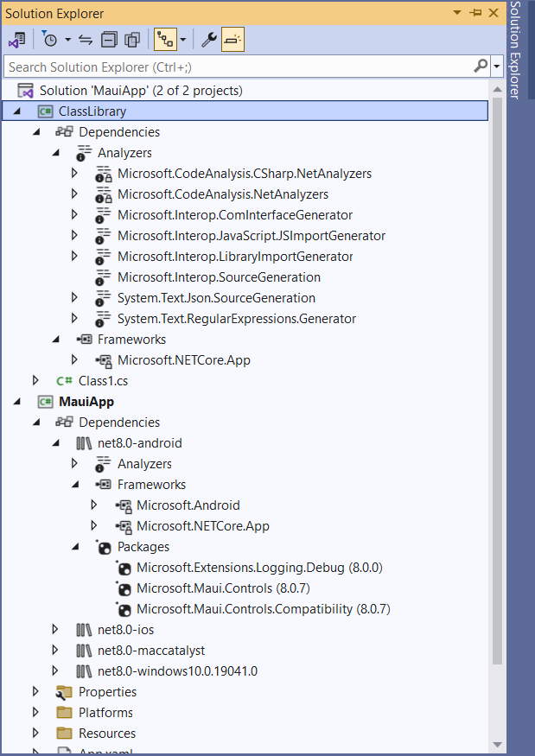The image size is (535, 756).
Task: Toggle the file nesting toolbar button
Action: click(165, 40)
